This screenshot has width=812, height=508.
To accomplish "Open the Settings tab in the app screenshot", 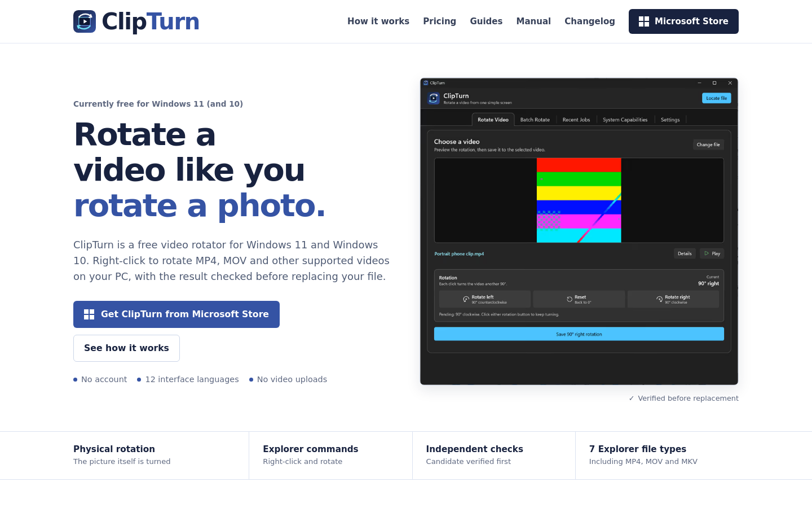I will pyautogui.click(x=670, y=120).
